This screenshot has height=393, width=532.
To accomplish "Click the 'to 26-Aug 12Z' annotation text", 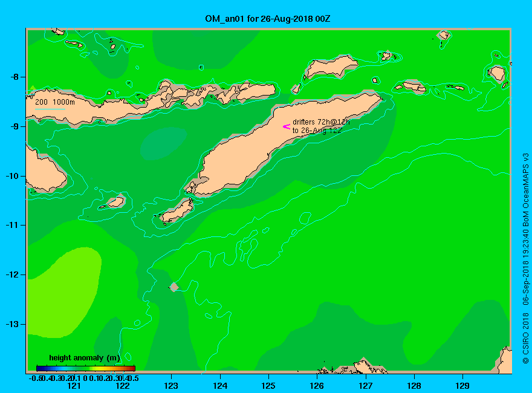I will [x=317, y=131].
